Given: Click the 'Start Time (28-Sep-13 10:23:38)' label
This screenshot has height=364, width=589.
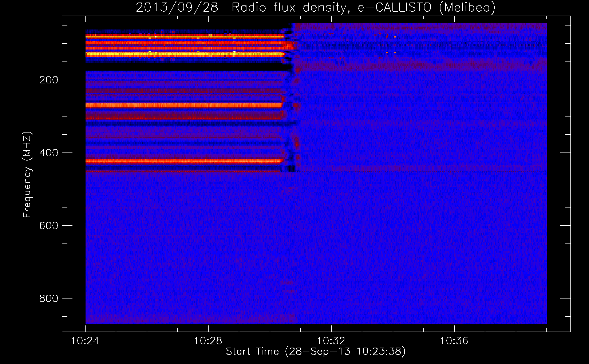Looking at the screenshot, I should tap(316, 352).
